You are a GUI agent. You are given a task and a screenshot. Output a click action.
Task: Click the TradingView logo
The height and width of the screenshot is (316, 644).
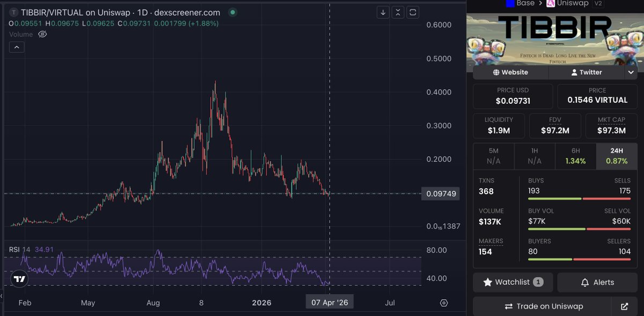coord(20,279)
